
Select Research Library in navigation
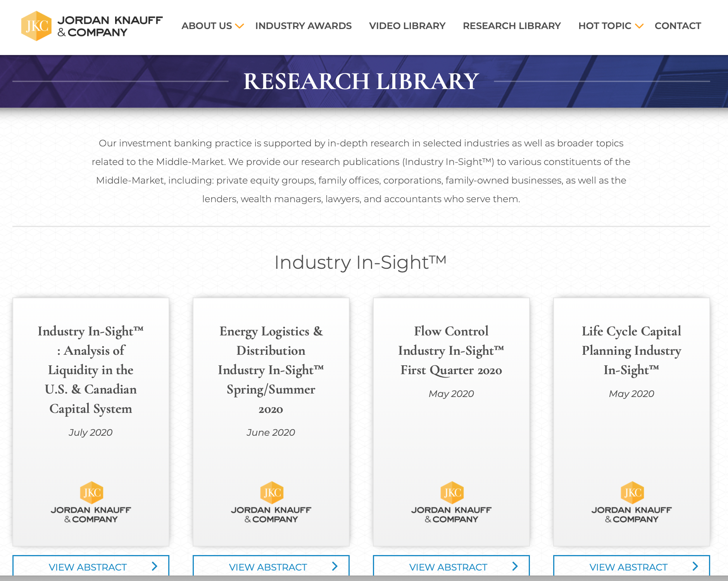pos(512,26)
